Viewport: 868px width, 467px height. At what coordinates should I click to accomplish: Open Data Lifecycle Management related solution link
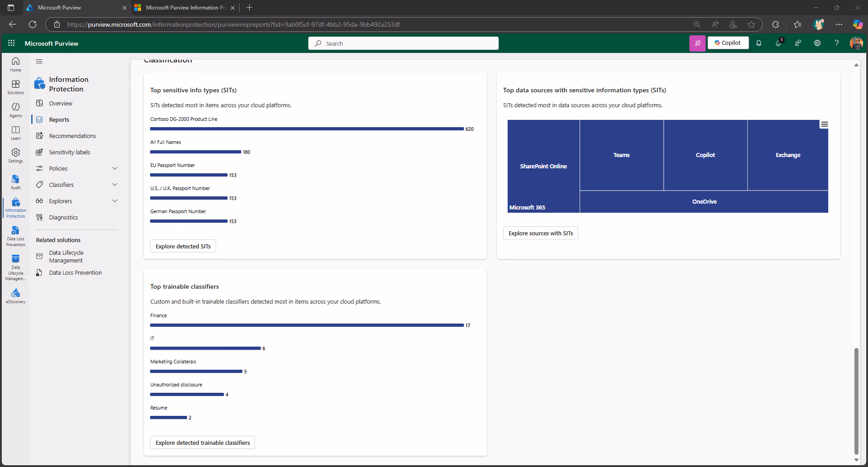click(x=66, y=257)
